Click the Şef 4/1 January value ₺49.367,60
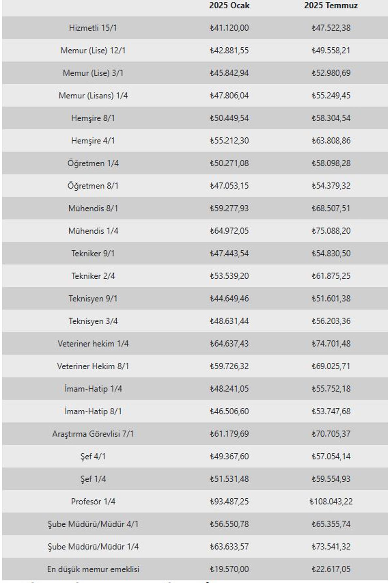The width and height of the screenshot is (392, 583). pyautogui.click(x=229, y=456)
